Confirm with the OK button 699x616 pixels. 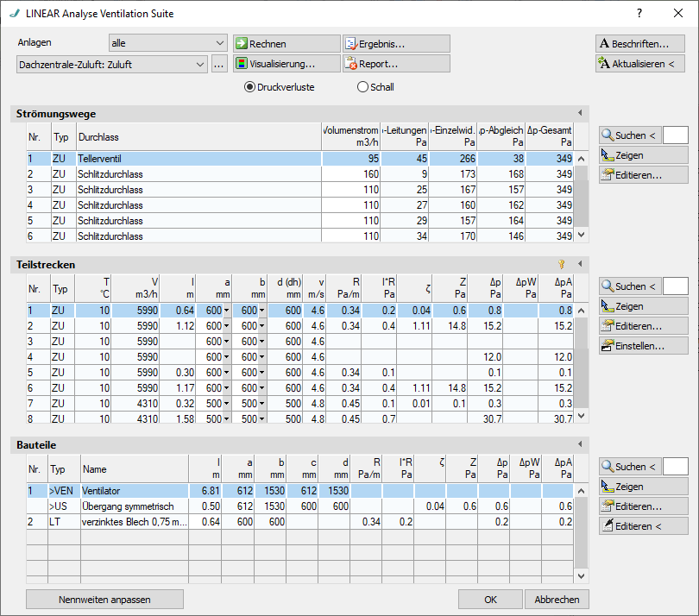pos(490,600)
